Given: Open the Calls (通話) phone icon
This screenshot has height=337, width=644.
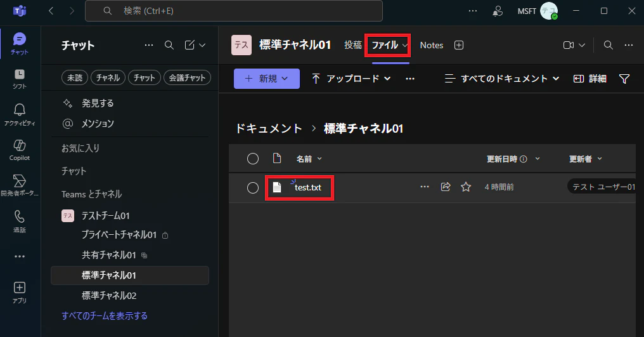Looking at the screenshot, I should tap(19, 221).
